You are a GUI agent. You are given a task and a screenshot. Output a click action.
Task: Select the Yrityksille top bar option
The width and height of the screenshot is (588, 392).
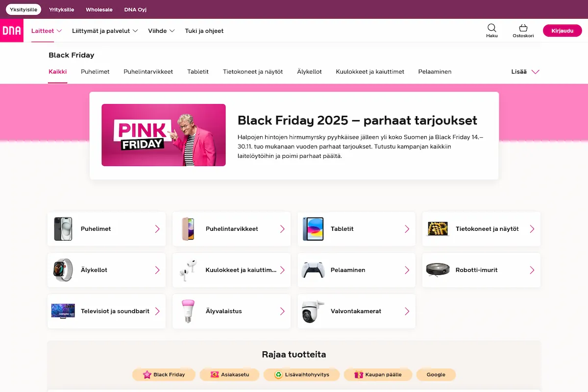click(x=61, y=9)
